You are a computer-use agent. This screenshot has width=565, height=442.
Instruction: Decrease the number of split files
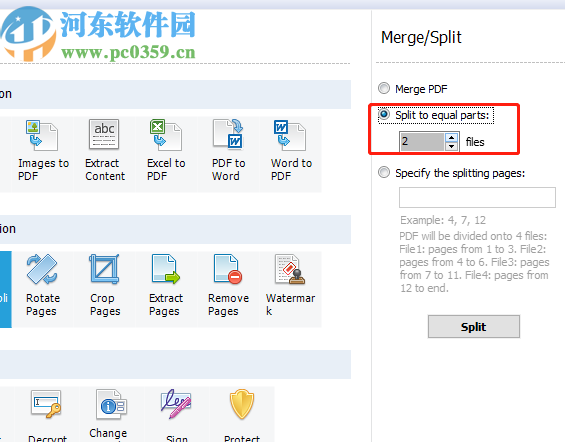coord(451,146)
